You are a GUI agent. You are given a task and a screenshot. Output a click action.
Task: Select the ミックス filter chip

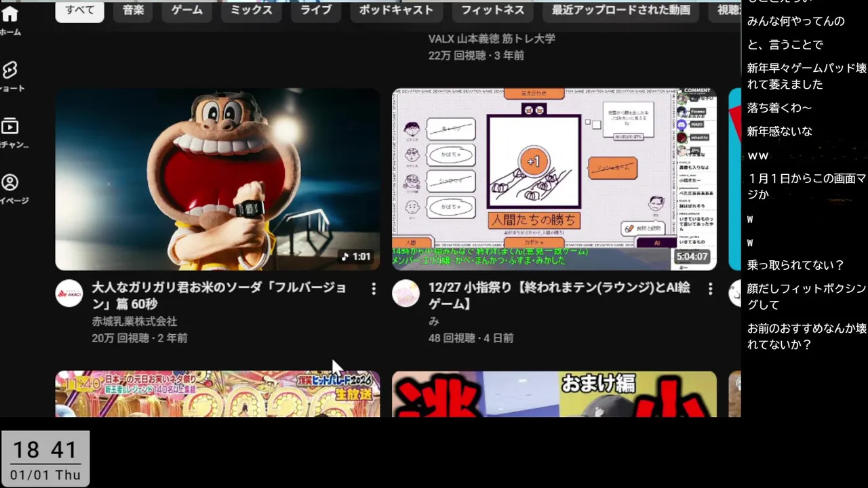[x=252, y=10]
